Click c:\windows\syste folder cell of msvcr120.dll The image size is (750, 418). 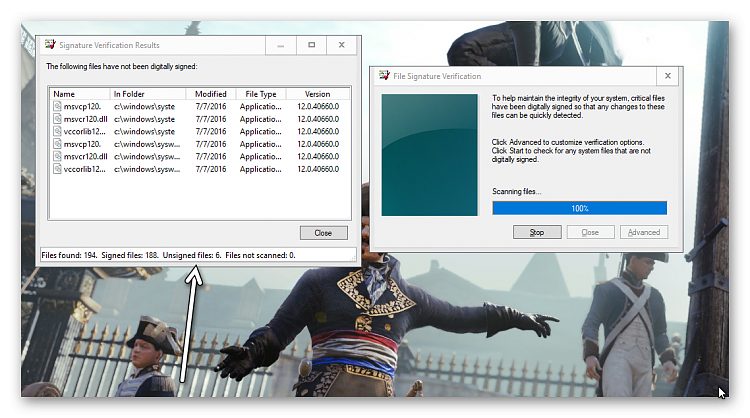[144, 119]
